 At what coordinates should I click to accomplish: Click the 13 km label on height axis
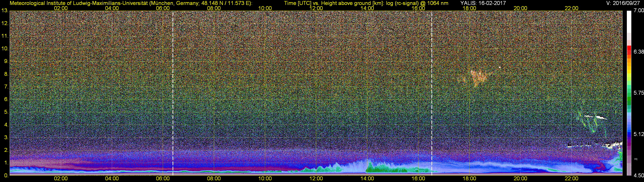[5, 11]
